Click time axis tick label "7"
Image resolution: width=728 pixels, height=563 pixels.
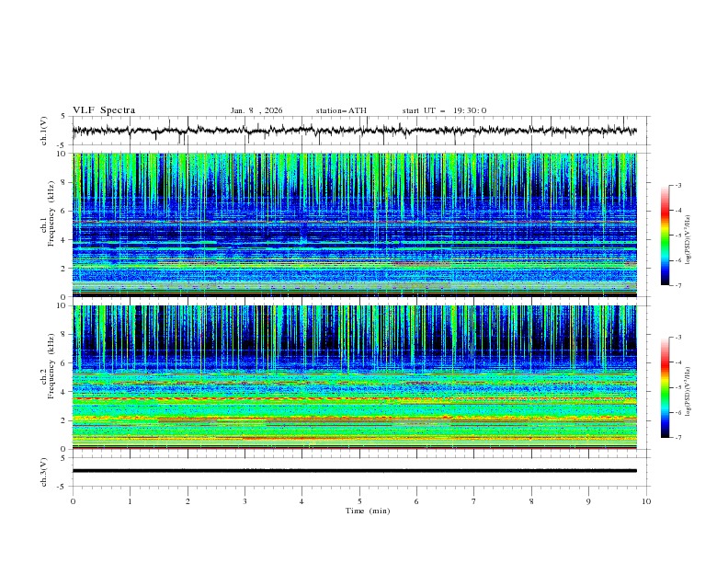(474, 501)
